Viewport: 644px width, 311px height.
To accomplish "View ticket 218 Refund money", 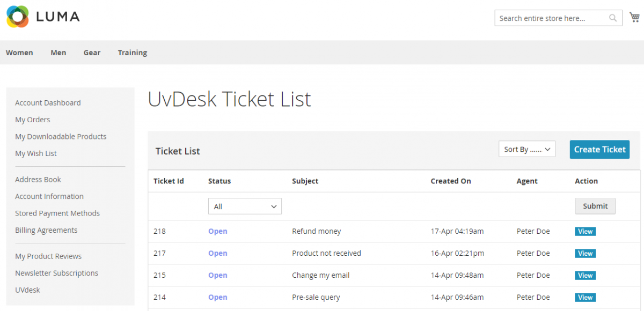I will point(585,231).
